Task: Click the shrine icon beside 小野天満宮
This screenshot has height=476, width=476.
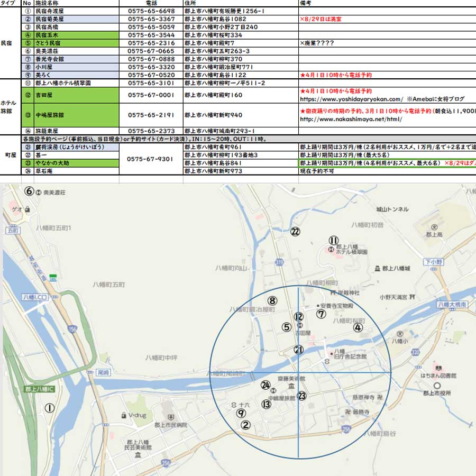Action: [x=412, y=297]
